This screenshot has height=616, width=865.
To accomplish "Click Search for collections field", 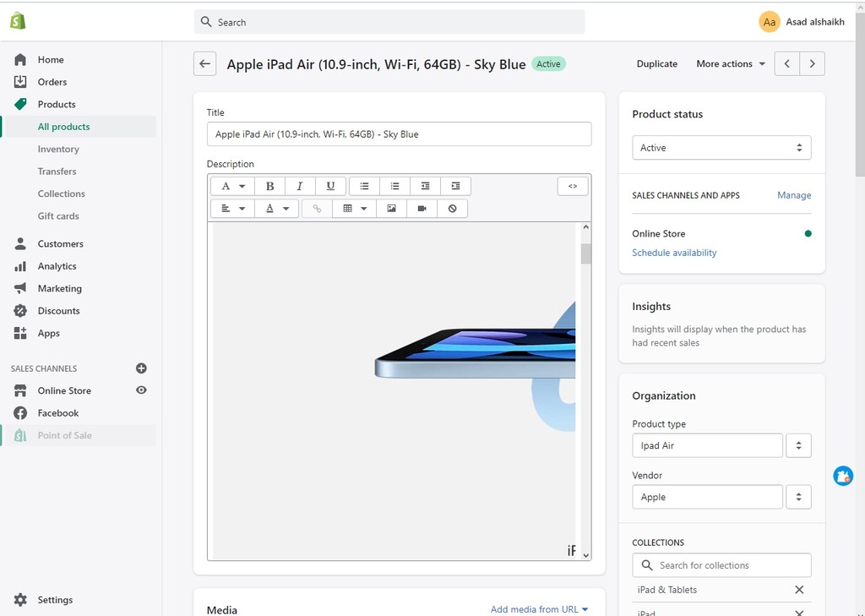I will (x=721, y=565).
